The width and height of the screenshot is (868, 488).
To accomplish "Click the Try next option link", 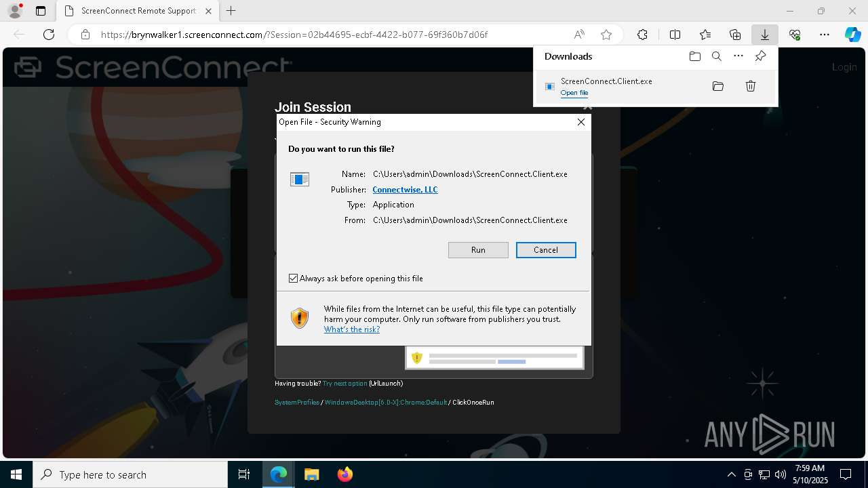I will 344,384.
